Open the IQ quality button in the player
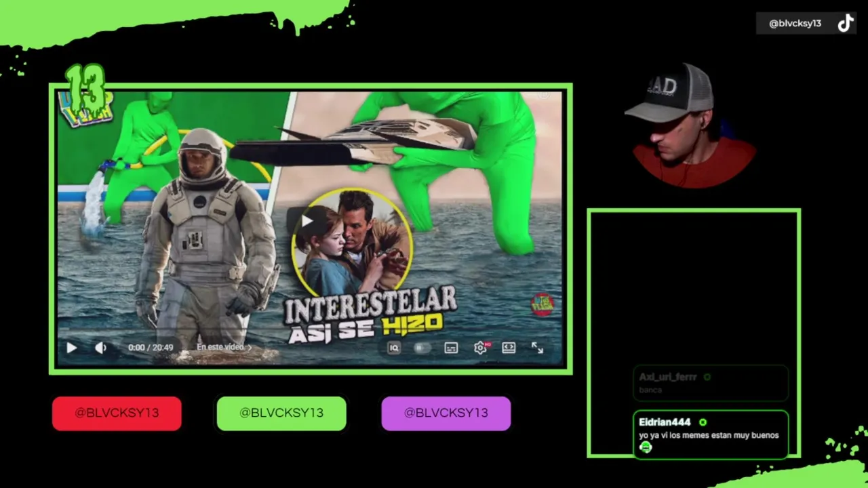868x488 pixels. (394, 348)
